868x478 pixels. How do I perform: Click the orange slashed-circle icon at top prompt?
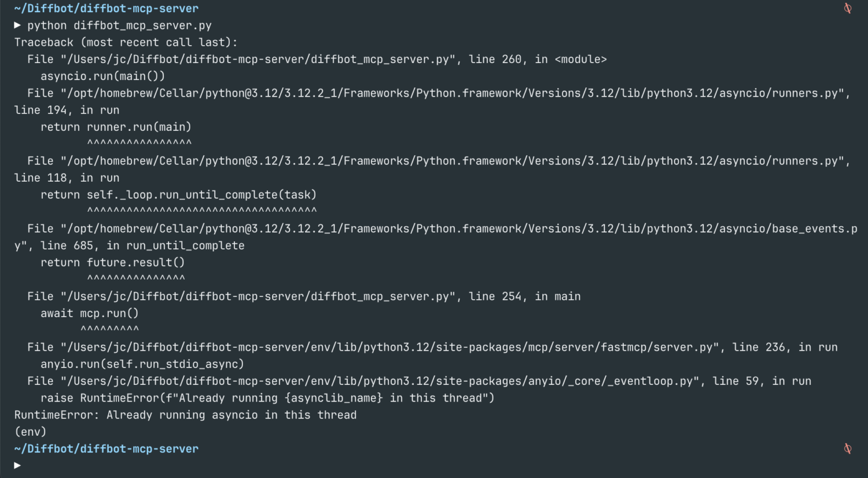click(x=848, y=8)
